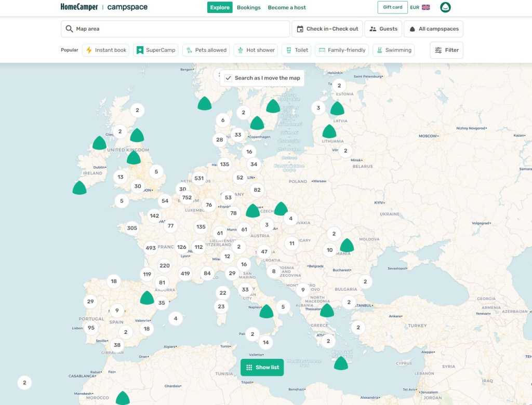Click the Map area search field
This screenshot has height=405, width=532.
(175, 29)
